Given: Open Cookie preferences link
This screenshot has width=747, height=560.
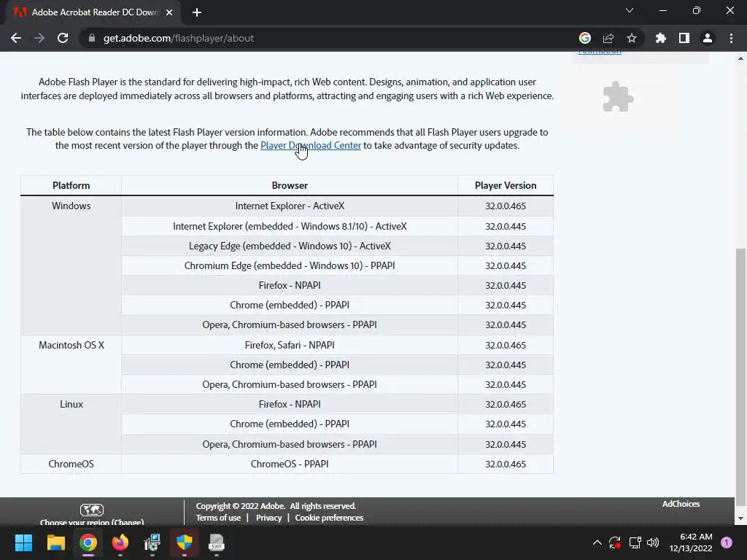Looking at the screenshot, I should point(329,518).
